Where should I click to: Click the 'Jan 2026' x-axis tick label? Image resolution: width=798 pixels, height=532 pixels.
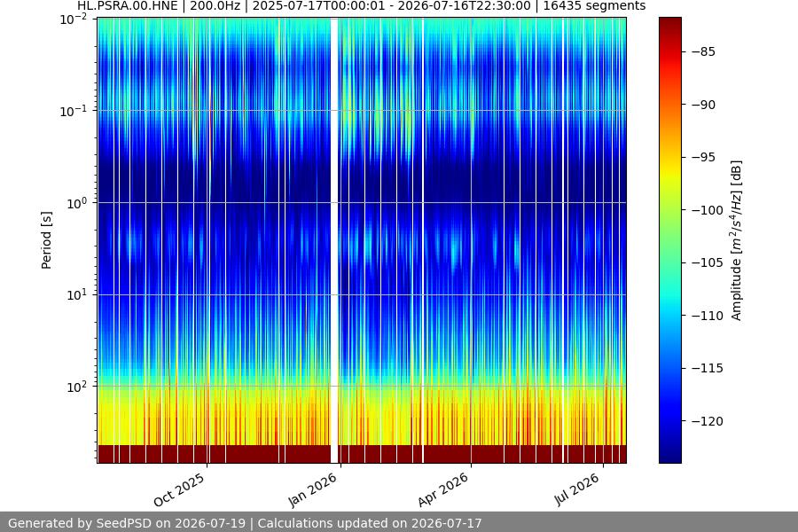click(312, 489)
